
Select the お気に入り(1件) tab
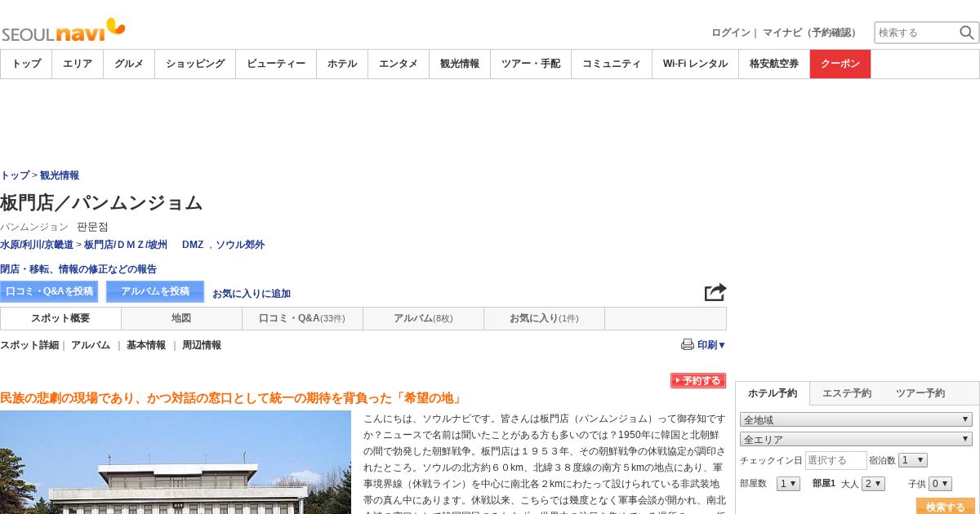pos(544,318)
